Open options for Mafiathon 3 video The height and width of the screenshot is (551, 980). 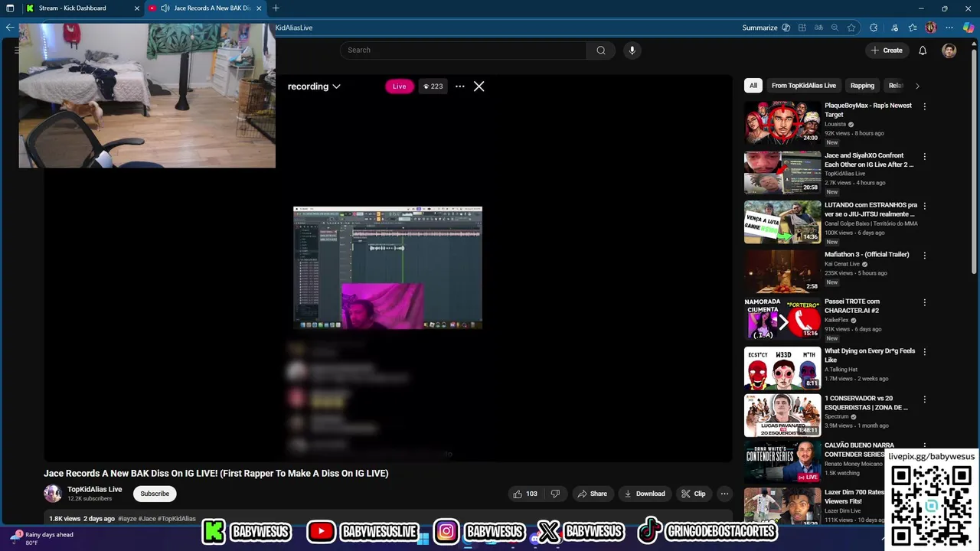tap(924, 256)
